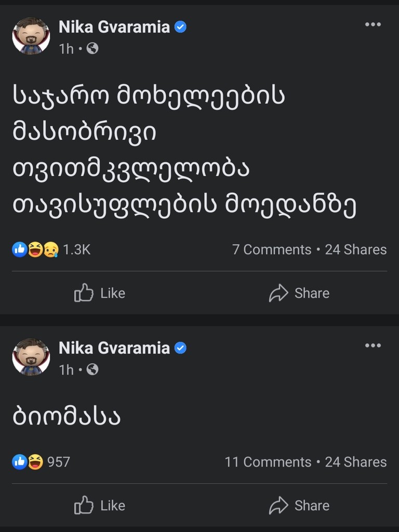399x532 pixels.
Task: View 957 reactions on second post
Action: coord(42,462)
